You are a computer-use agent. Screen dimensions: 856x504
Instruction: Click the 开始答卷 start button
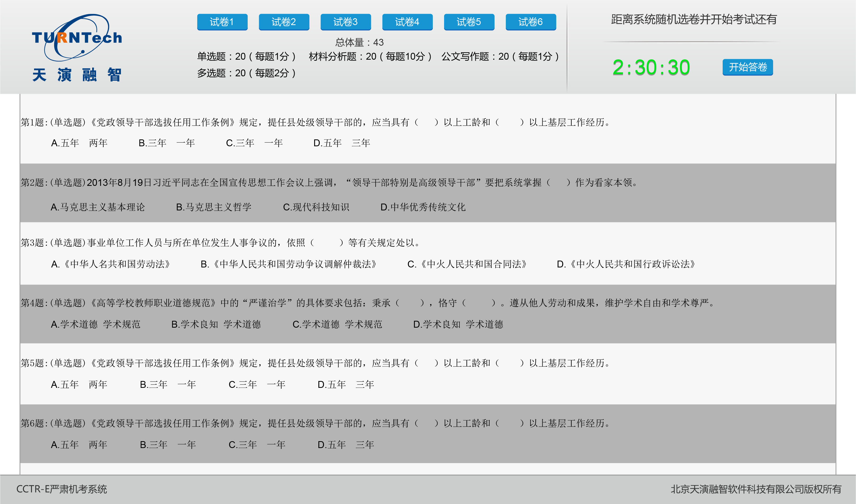coord(748,67)
